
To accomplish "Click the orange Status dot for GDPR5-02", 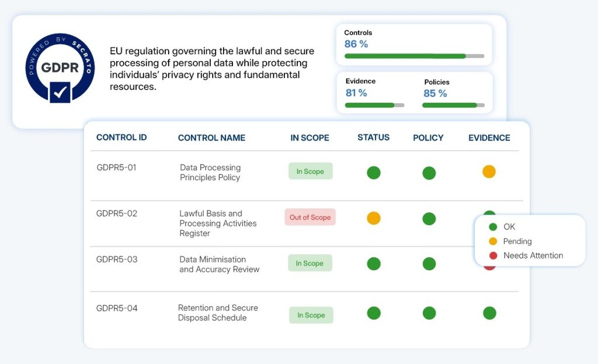I will click(x=374, y=218).
